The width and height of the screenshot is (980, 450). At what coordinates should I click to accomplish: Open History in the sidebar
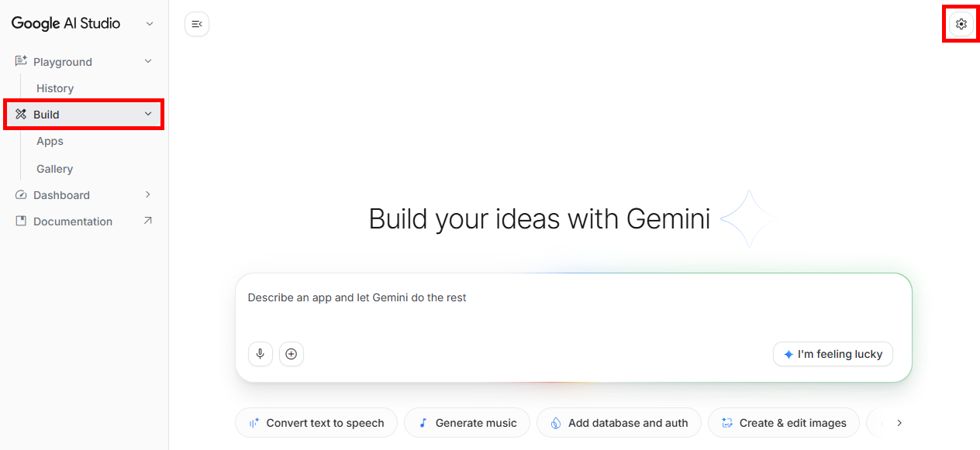(55, 88)
